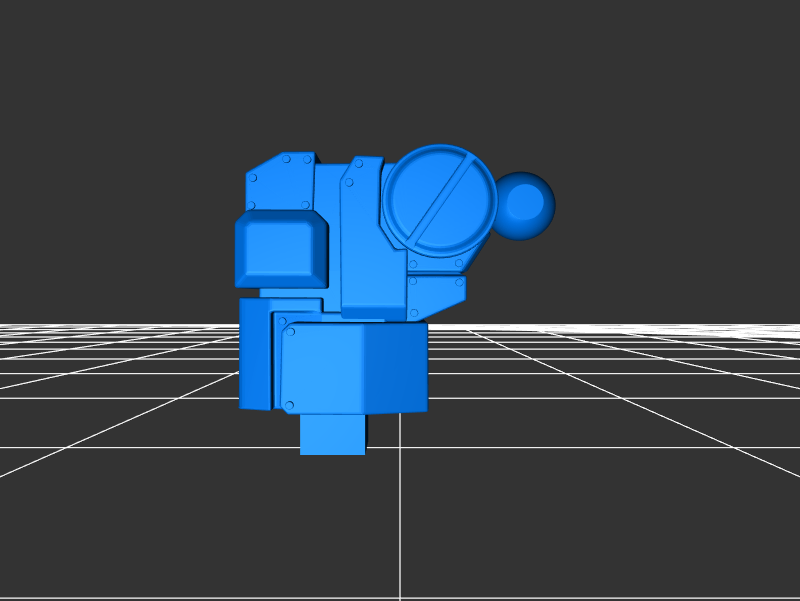Click the bright horizon line at far right

click(760, 326)
